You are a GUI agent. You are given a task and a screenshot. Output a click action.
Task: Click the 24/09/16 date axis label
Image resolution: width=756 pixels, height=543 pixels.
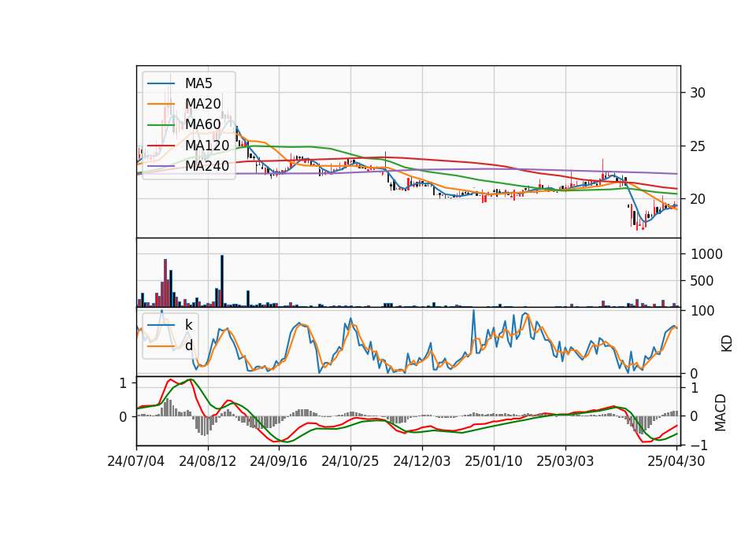[279, 461]
